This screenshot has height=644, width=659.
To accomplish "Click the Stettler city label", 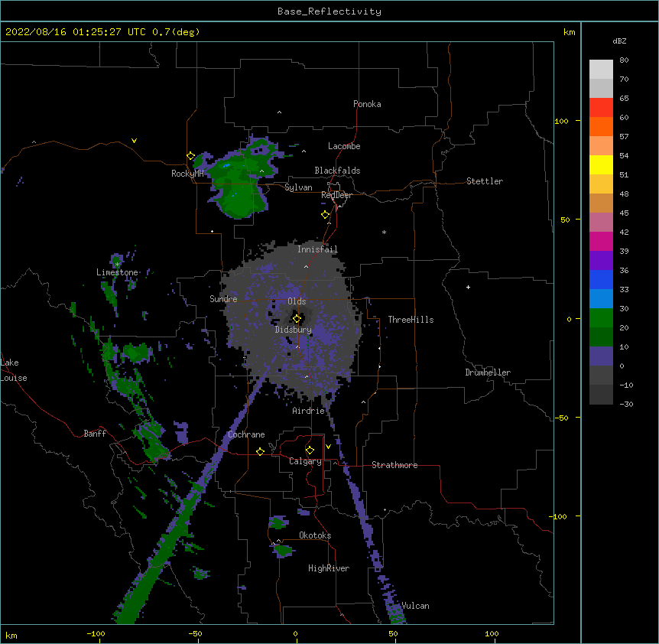I will (485, 181).
